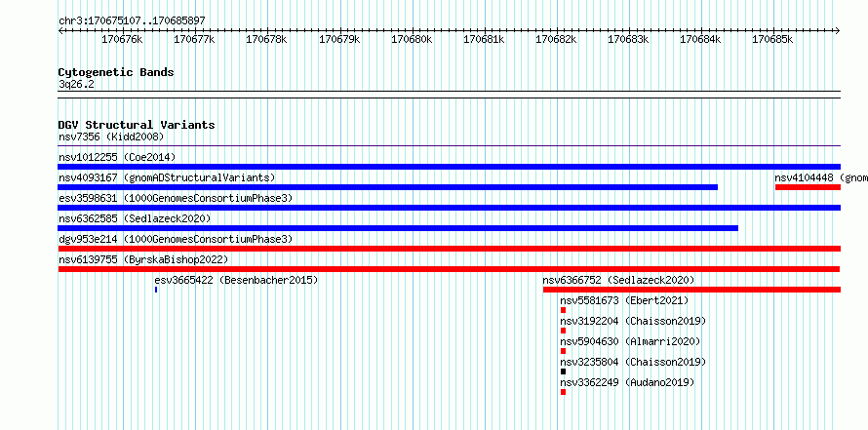The height and width of the screenshot is (430, 868).
Task: Select the esv3598631 blue variant bar
Action: pyautogui.click(x=450, y=208)
